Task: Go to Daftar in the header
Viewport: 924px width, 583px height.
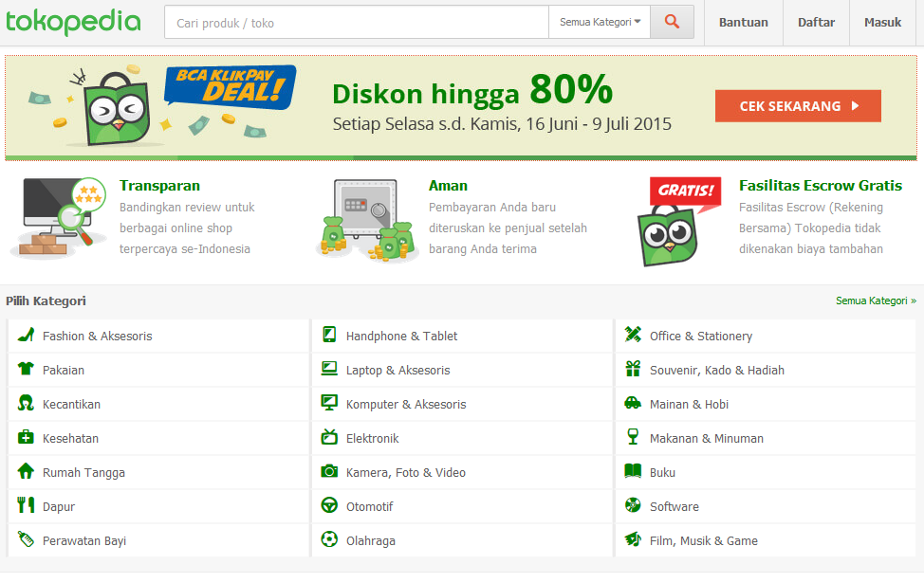Action: pyautogui.click(x=816, y=23)
